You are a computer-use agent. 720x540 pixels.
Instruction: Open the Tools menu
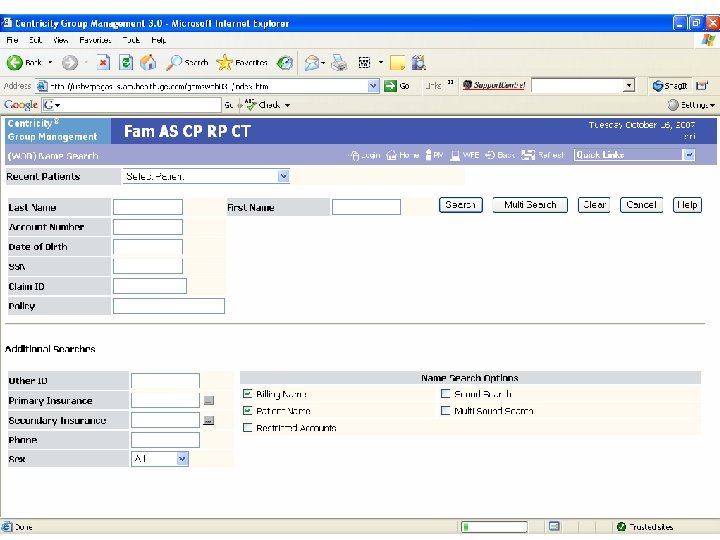(131, 40)
